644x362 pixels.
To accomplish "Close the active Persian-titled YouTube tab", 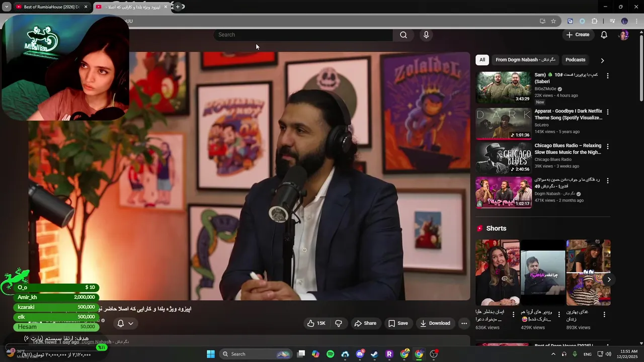I will click(166, 7).
